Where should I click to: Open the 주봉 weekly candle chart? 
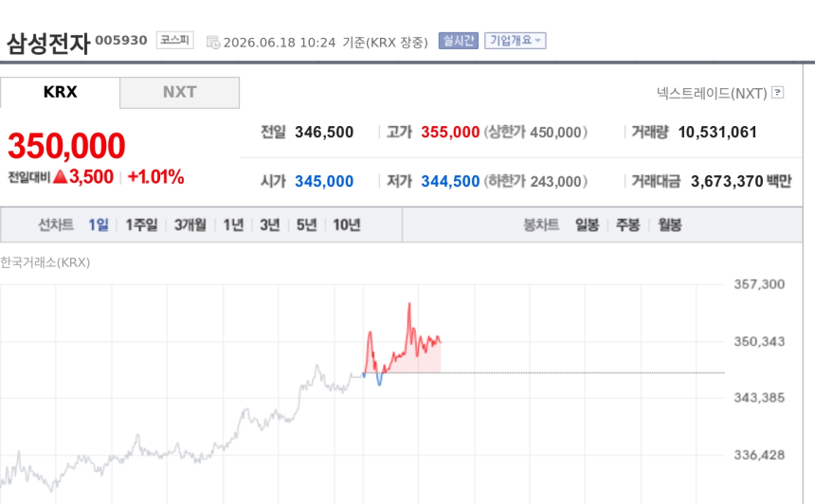click(628, 225)
